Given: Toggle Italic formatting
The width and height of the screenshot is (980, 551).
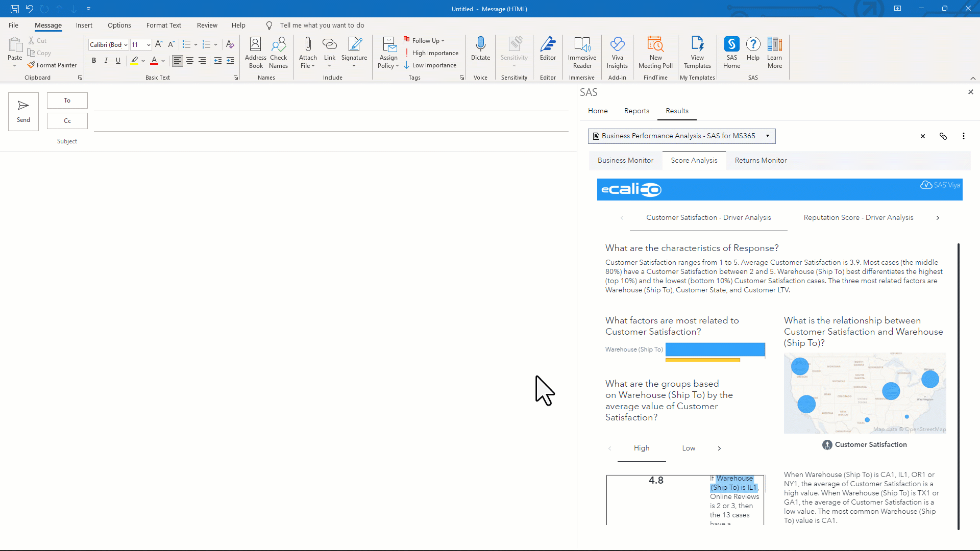Looking at the screenshot, I should (x=106, y=61).
